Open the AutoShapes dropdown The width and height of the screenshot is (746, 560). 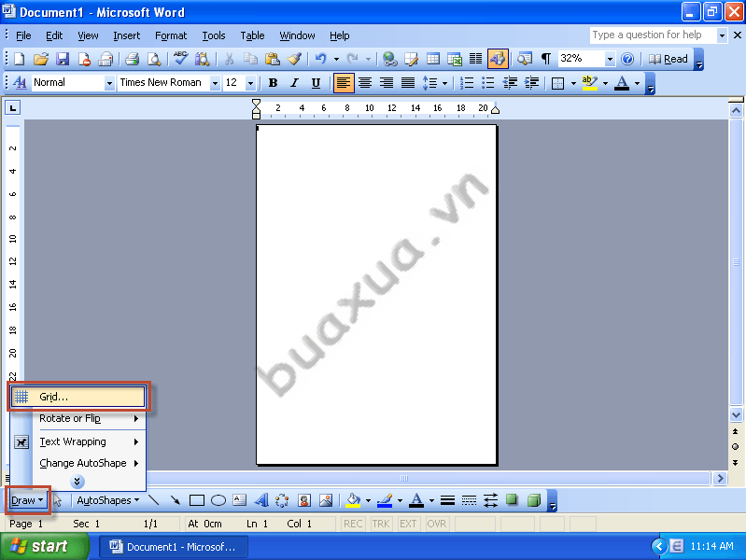point(107,500)
